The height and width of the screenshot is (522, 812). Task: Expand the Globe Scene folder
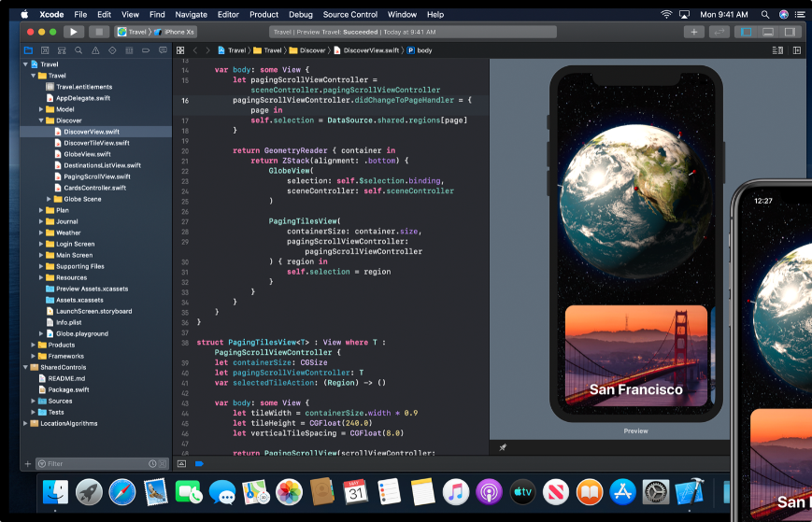[x=49, y=199]
